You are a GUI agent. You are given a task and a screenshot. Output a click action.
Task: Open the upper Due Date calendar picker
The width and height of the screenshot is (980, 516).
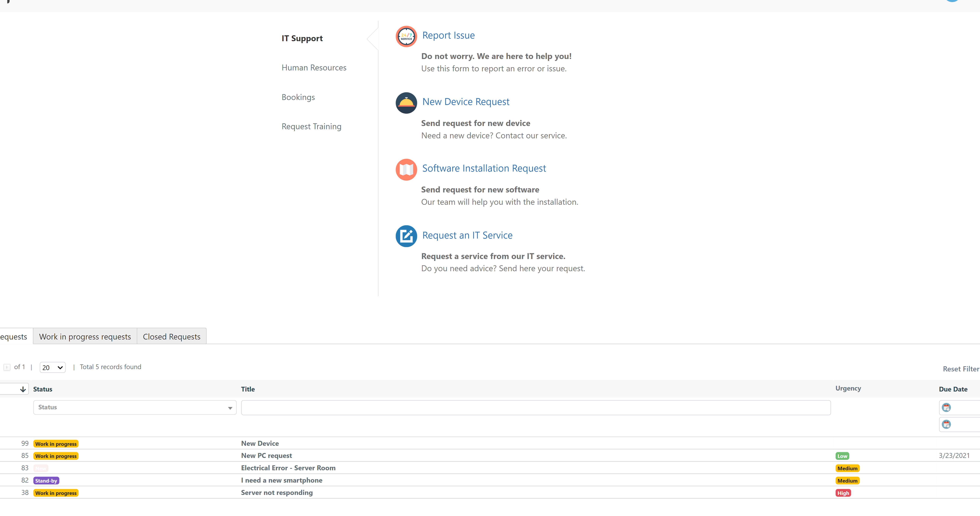click(946, 408)
